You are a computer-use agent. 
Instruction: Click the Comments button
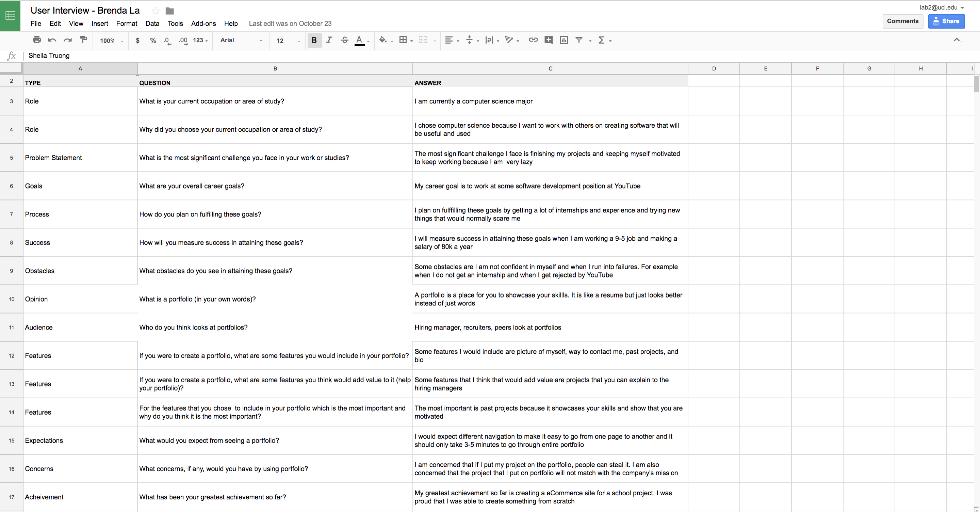[902, 21]
